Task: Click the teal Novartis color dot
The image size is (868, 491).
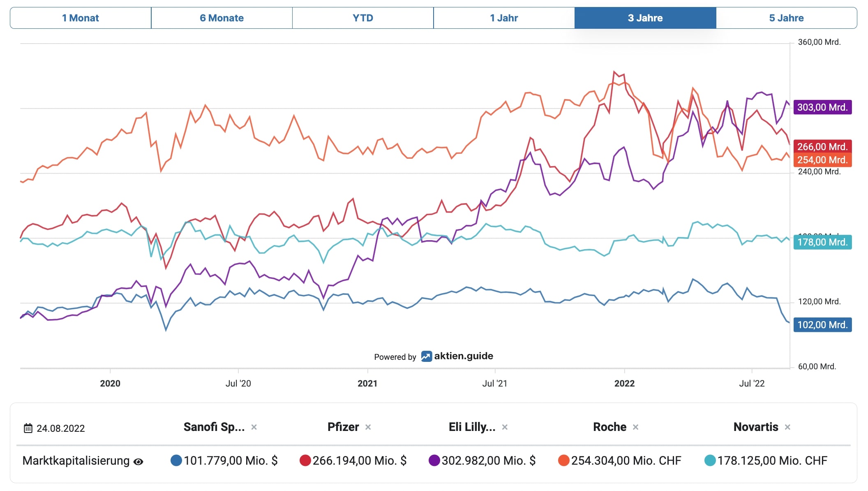Action: (x=710, y=461)
